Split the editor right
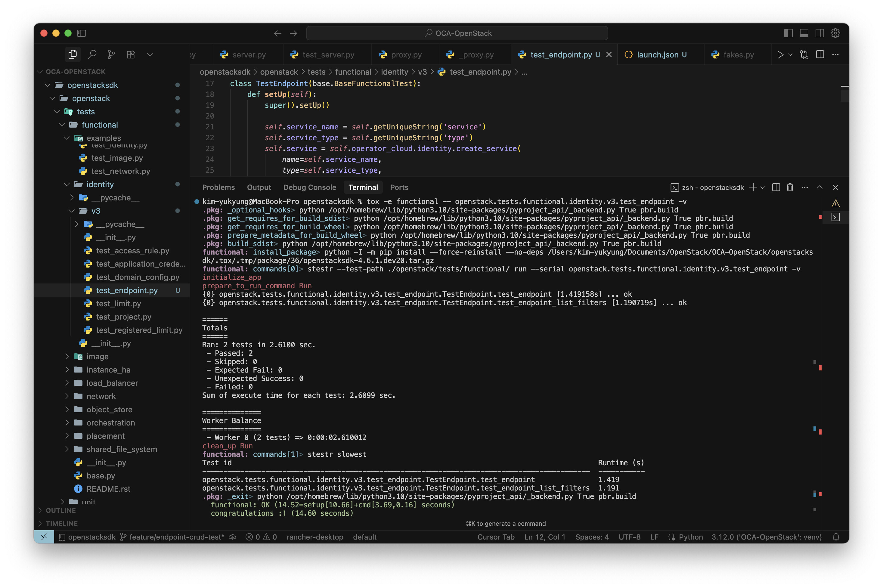 pyautogui.click(x=820, y=54)
